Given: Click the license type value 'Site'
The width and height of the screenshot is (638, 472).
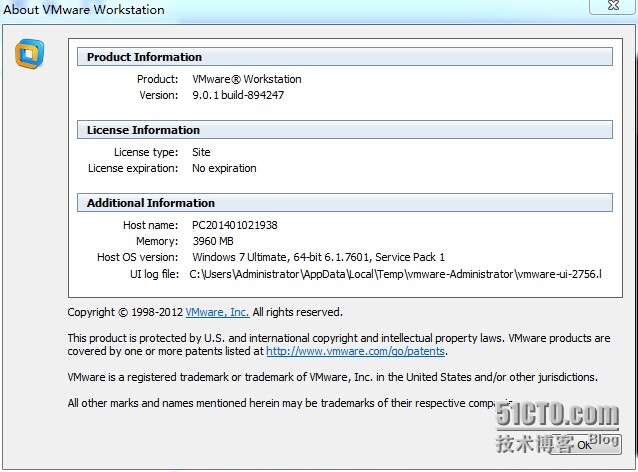Looking at the screenshot, I should click(201, 152).
